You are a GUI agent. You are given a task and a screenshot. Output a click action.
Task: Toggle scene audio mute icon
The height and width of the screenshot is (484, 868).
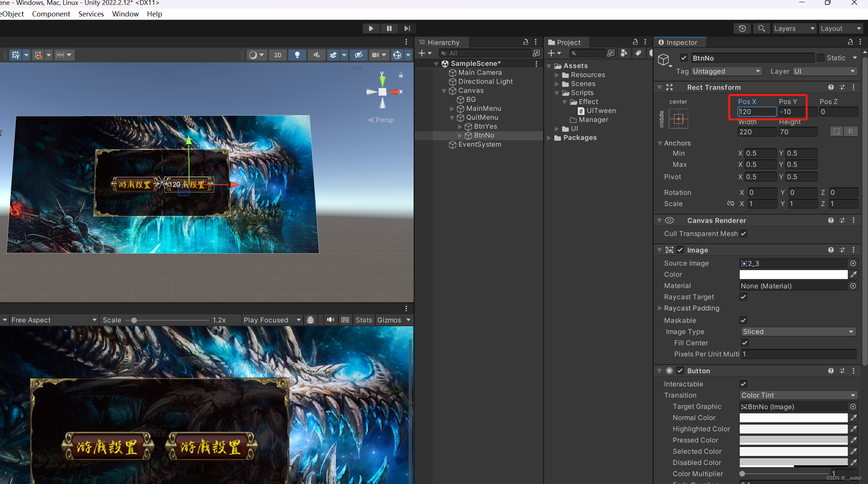316,55
